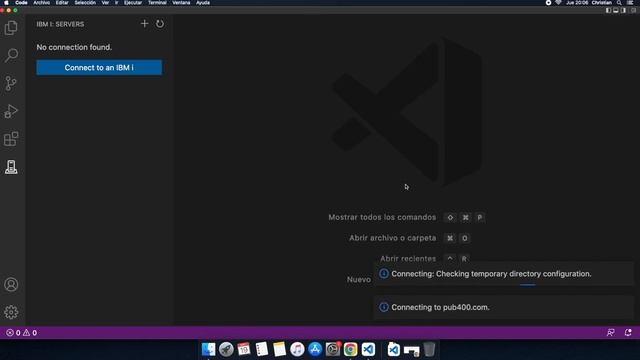Open the Search view in activity bar
The height and width of the screenshot is (360, 640).
(11, 56)
